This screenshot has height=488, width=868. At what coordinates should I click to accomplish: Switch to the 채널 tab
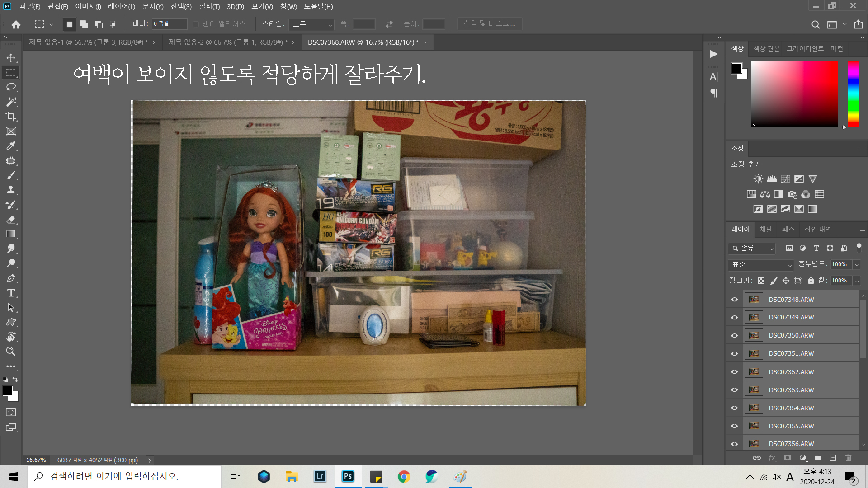click(x=765, y=229)
